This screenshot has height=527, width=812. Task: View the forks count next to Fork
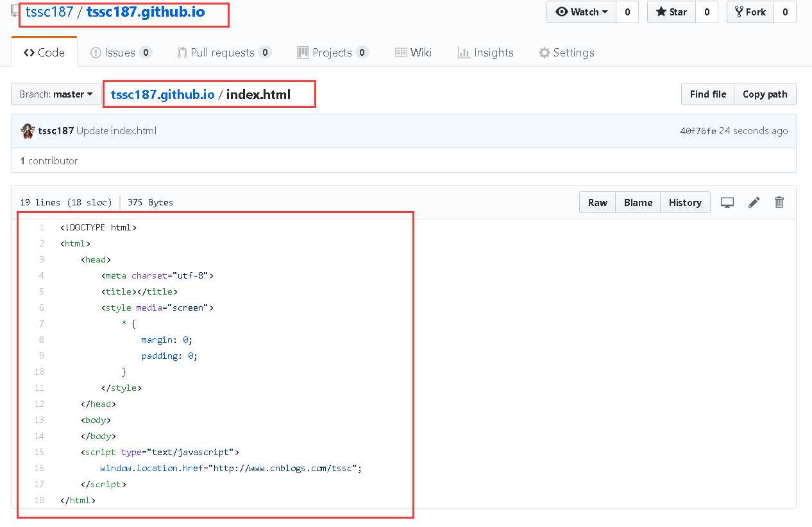pos(785,12)
